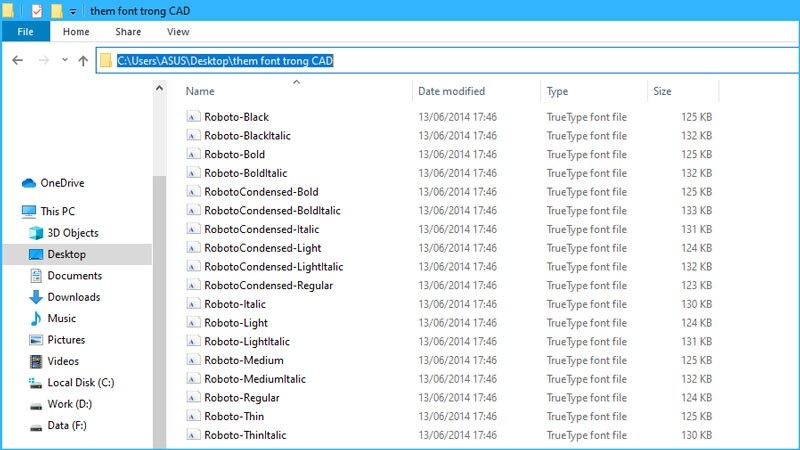
Task: Select the Roboto-Medium font file icon
Action: pyautogui.click(x=192, y=360)
